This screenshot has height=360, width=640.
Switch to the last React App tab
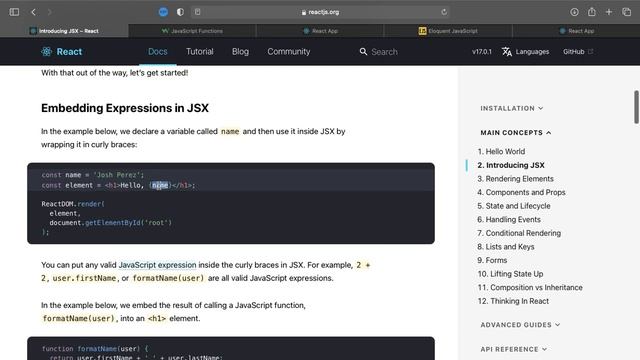[x=576, y=31]
